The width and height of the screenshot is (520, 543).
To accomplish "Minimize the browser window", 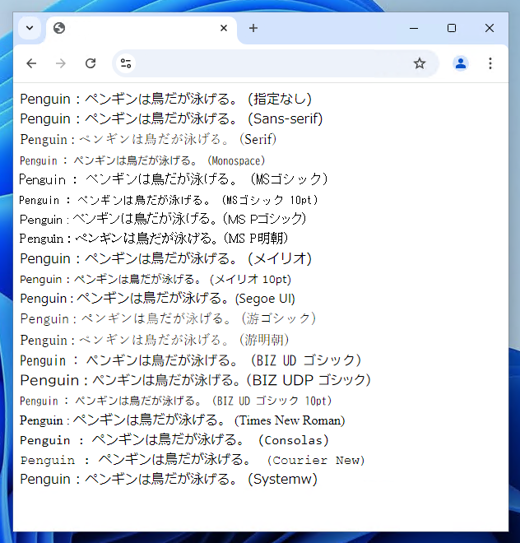I will pos(414,28).
